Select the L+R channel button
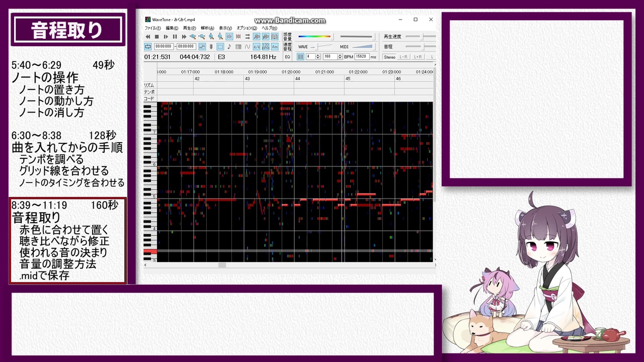 (418, 57)
